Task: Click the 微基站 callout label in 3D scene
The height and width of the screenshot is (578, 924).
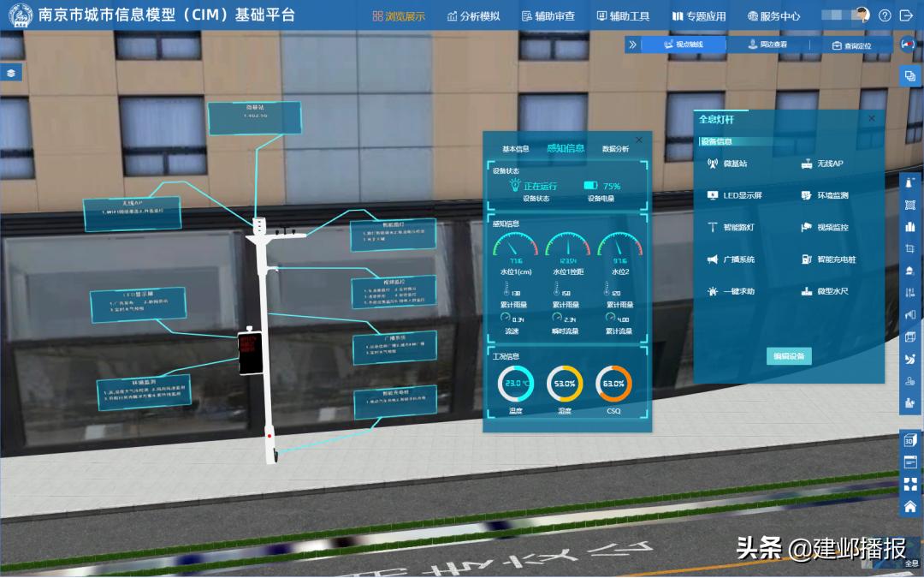Action: (255, 118)
